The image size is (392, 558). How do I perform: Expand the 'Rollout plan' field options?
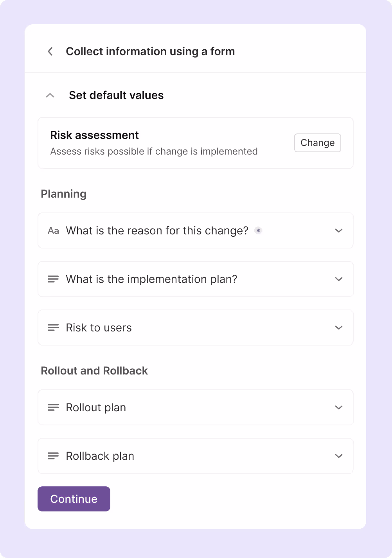(339, 407)
